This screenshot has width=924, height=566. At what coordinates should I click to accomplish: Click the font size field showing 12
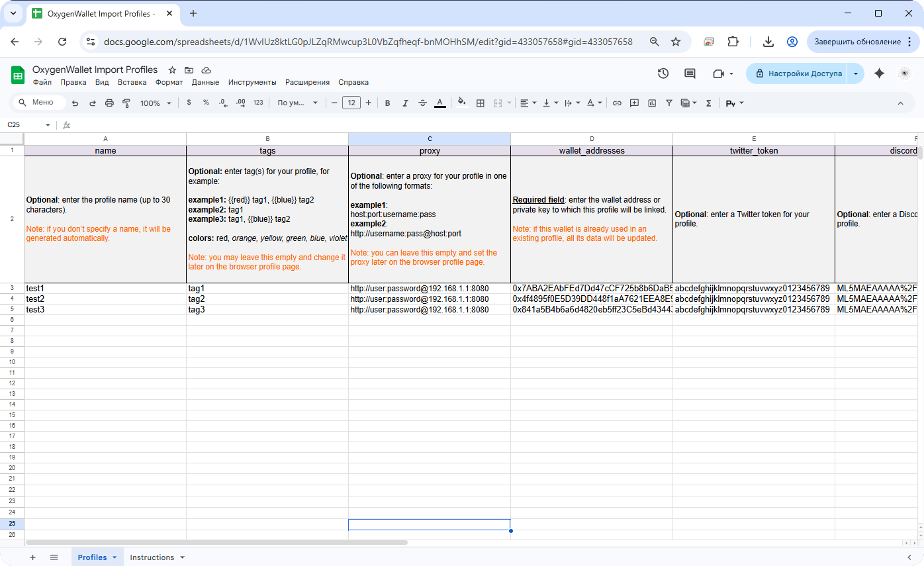pyautogui.click(x=351, y=103)
